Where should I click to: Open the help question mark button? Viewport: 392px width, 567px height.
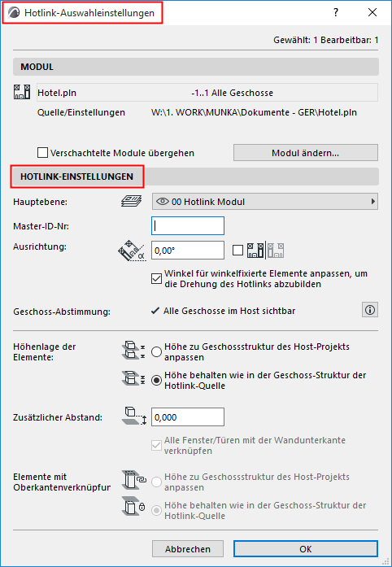point(336,13)
